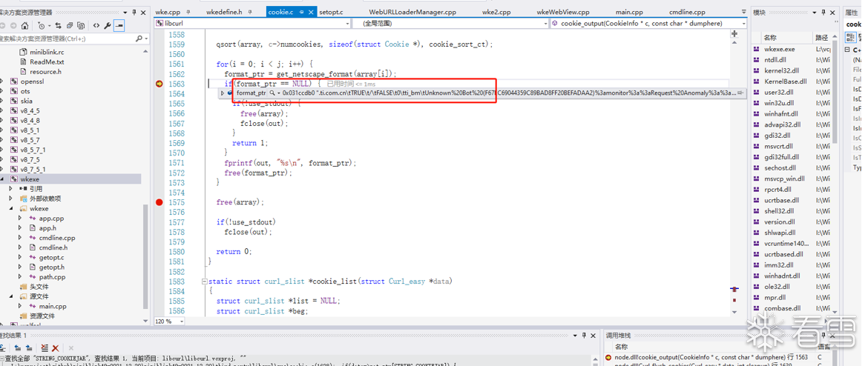The image size is (868, 366).
Task: Pin the Solution Explorer panel
Action: point(134,12)
